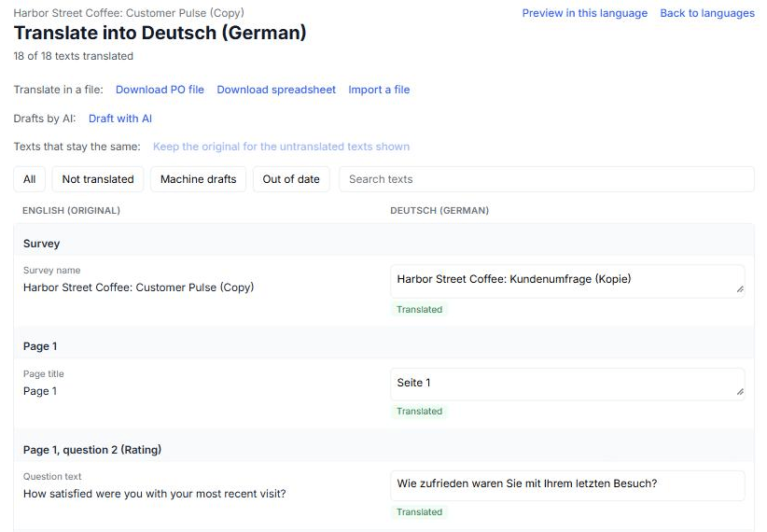Click the 'Survey name' field label
The image size is (767, 532).
(x=52, y=270)
